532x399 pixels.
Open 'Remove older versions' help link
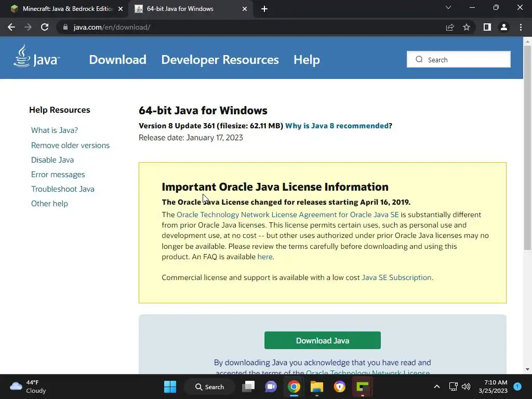coord(70,145)
